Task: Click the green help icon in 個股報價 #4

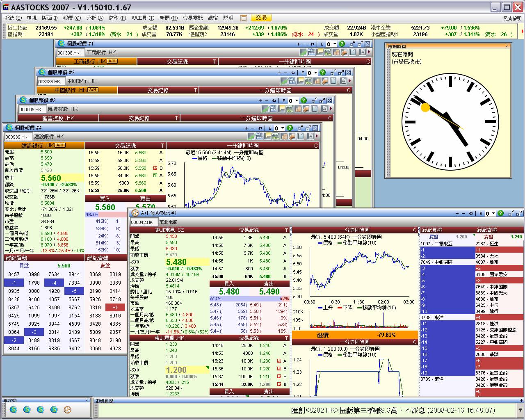Action: pos(290,128)
